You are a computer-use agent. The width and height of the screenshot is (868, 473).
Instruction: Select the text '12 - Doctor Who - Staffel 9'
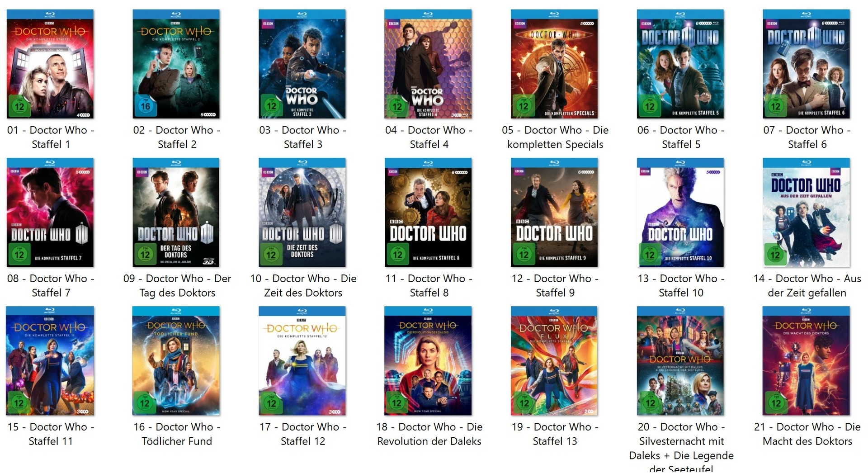[555, 285]
